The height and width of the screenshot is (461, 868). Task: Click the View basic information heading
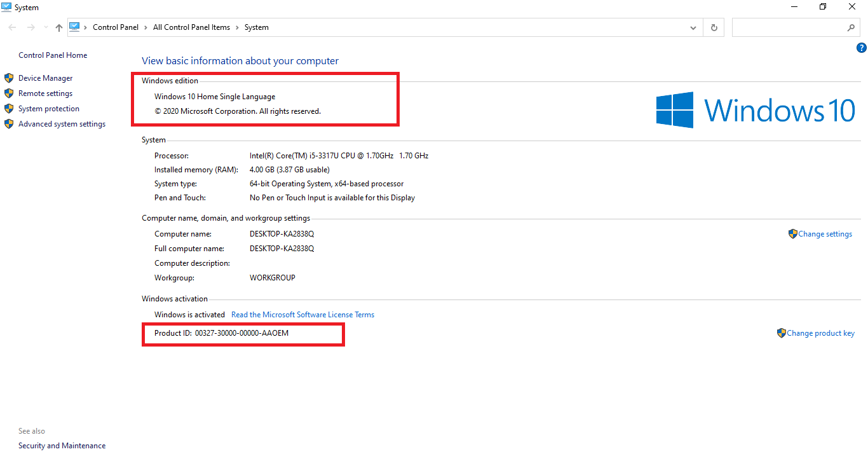(240, 61)
